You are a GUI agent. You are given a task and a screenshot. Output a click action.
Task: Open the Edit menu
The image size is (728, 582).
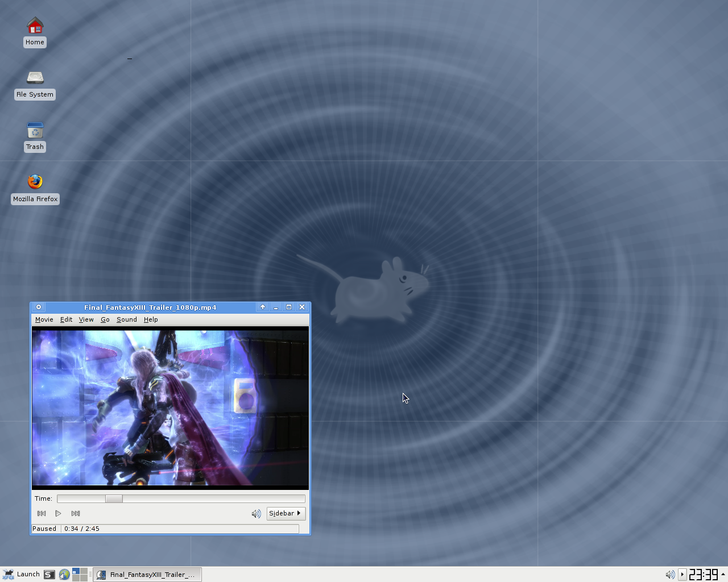pos(66,319)
